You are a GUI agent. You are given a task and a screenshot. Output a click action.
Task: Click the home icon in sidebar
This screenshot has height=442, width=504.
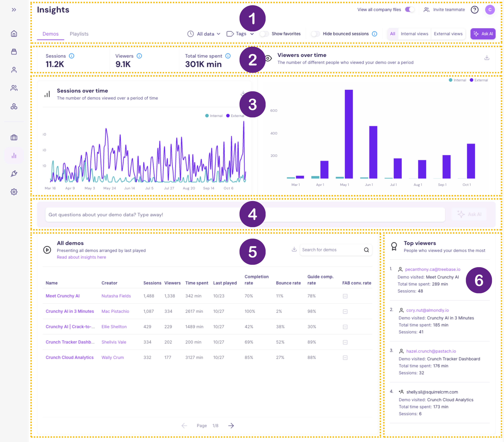pyautogui.click(x=14, y=34)
